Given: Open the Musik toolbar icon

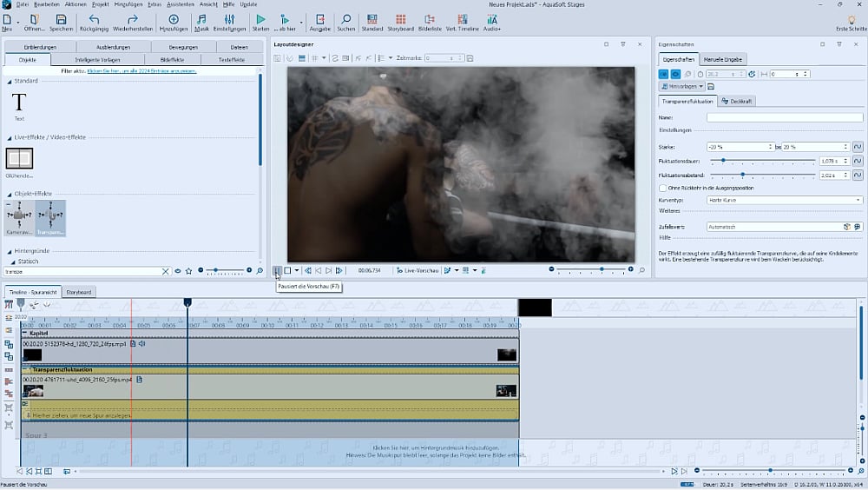Looking at the screenshot, I should point(201,18).
